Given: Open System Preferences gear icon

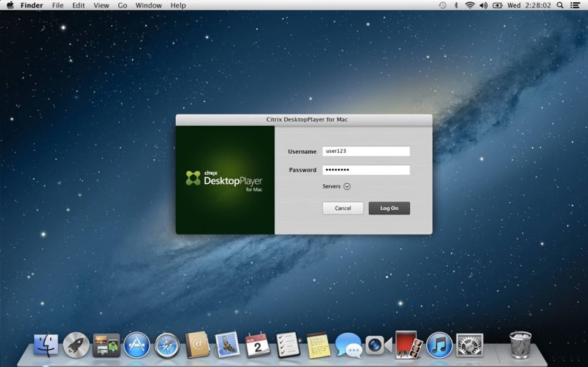Looking at the screenshot, I should pyautogui.click(x=470, y=345).
